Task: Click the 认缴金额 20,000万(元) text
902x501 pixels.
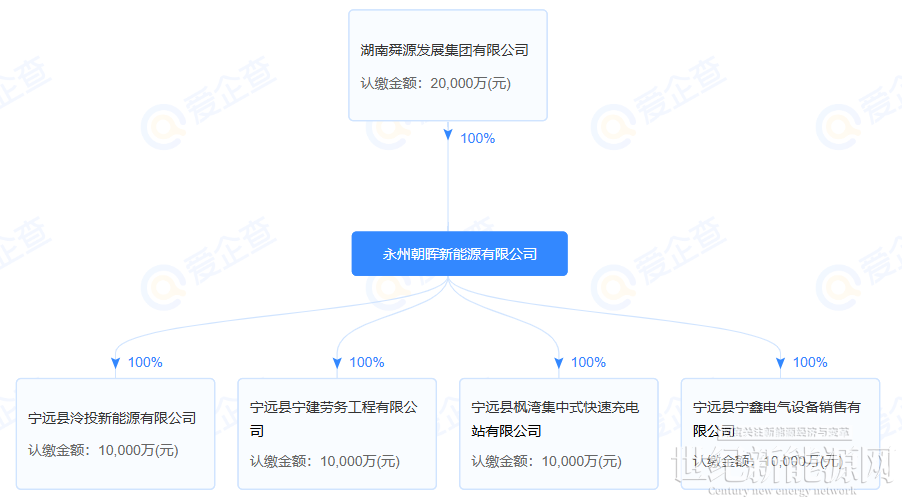Action: pos(435,84)
